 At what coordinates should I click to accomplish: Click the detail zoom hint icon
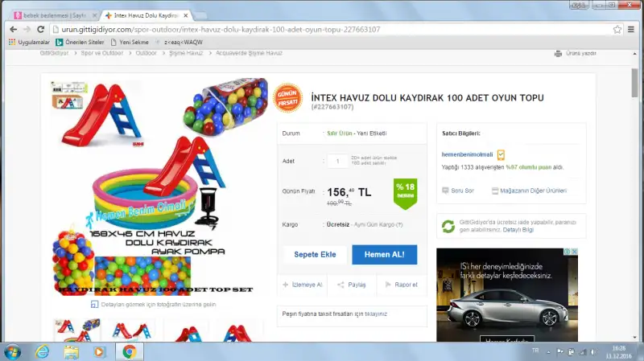[94, 305]
